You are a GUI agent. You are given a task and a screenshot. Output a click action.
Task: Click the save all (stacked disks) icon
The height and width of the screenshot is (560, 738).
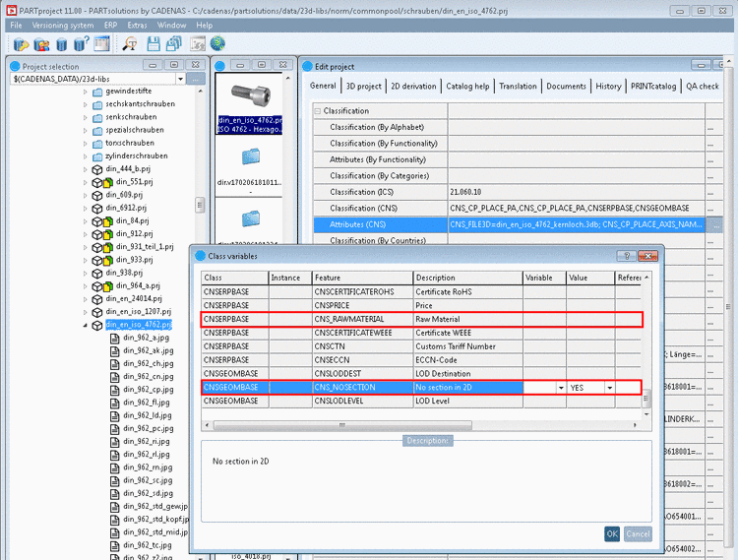tap(173, 43)
